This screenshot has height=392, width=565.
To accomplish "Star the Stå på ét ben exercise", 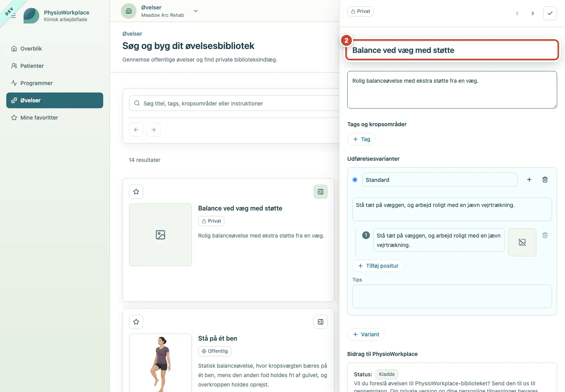I will click(136, 322).
